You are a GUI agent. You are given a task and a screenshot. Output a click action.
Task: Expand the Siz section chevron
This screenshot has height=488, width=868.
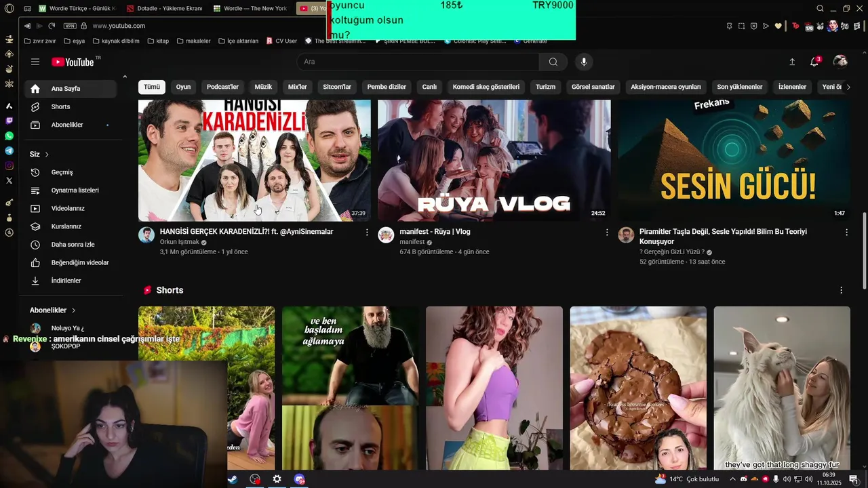point(47,155)
